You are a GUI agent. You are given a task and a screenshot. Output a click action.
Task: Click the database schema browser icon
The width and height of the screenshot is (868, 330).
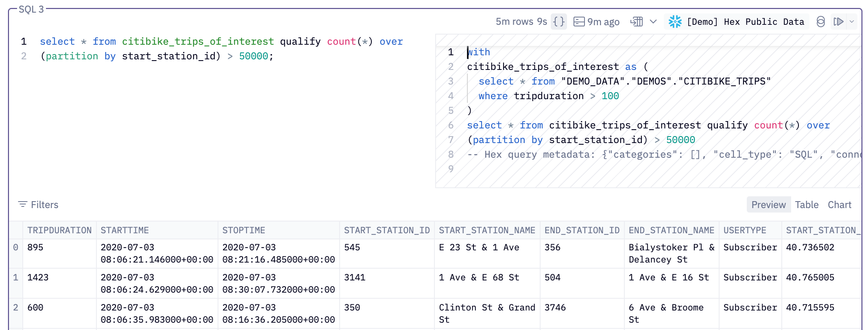point(821,22)
